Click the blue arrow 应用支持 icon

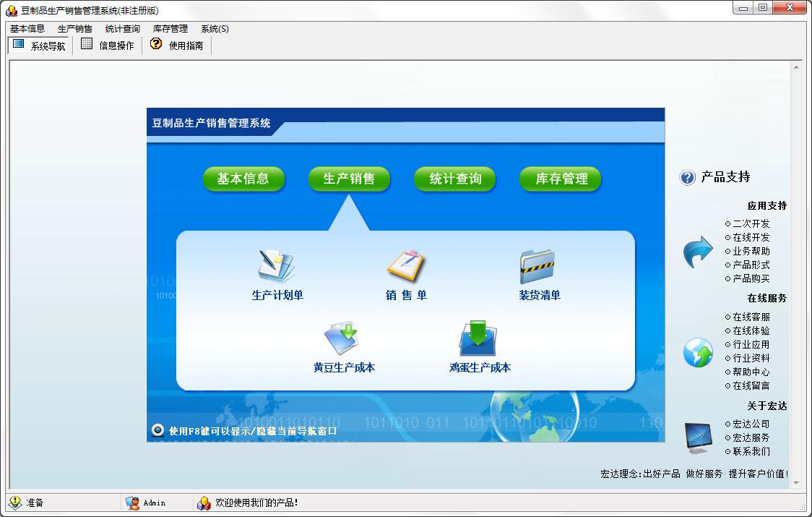pyautogui.click(x=698, y=252)
